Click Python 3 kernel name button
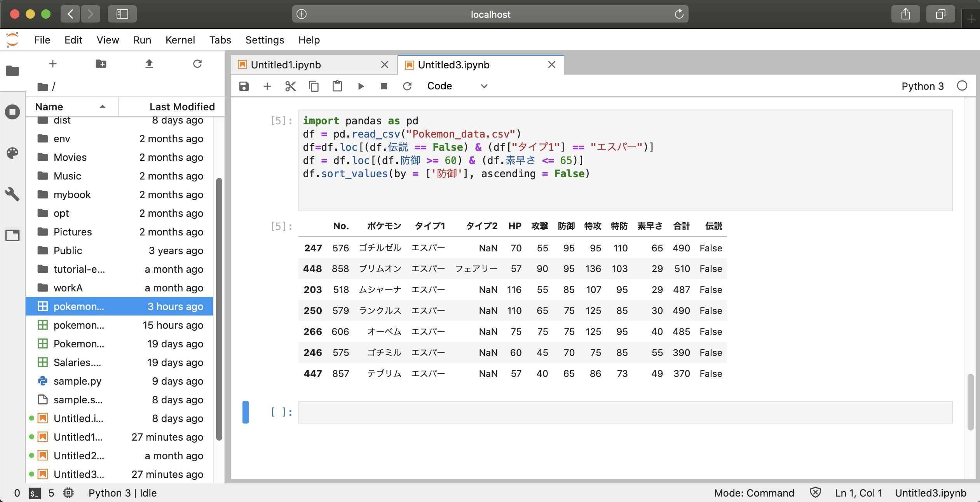This screenshot has width=980, height=502. pyautogui.click(x=922, y=86)
